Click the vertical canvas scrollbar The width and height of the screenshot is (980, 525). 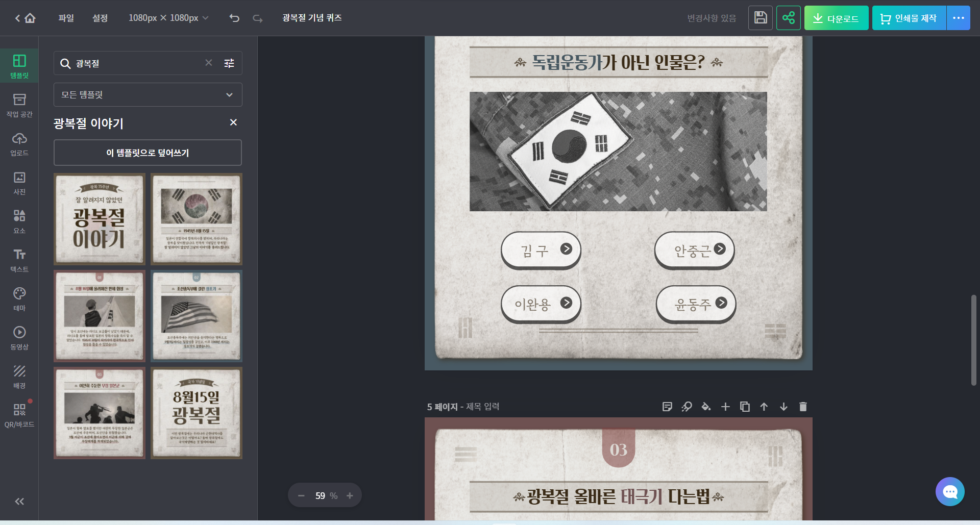973,340
